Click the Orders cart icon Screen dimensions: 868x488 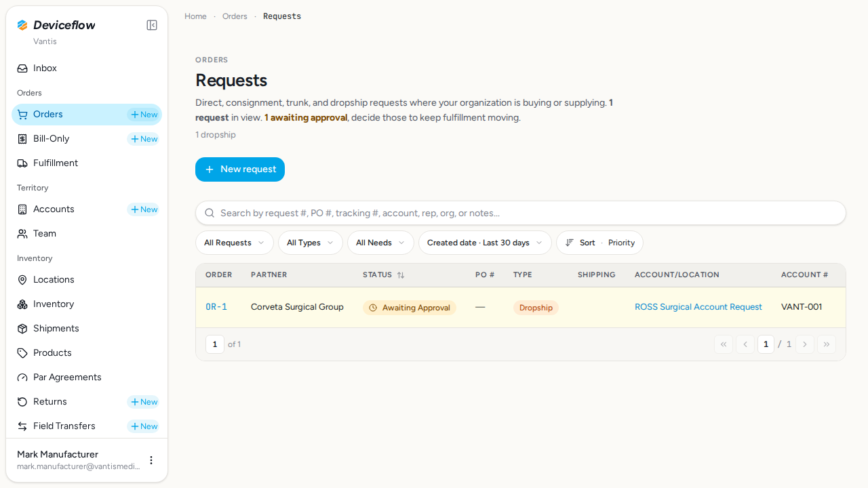tap(22, 115)
